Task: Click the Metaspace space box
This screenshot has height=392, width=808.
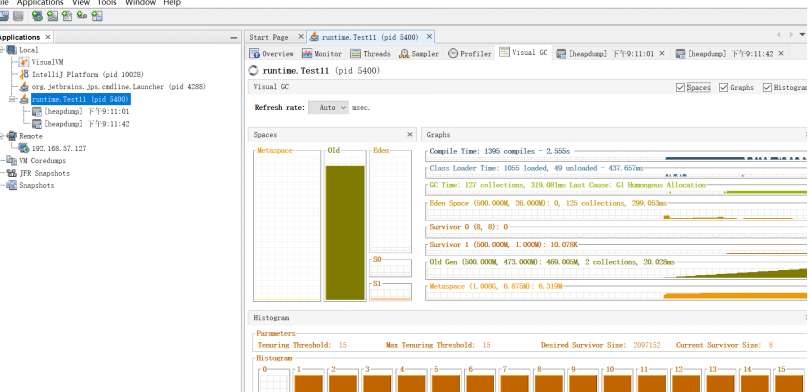Action: click(287, 227)
